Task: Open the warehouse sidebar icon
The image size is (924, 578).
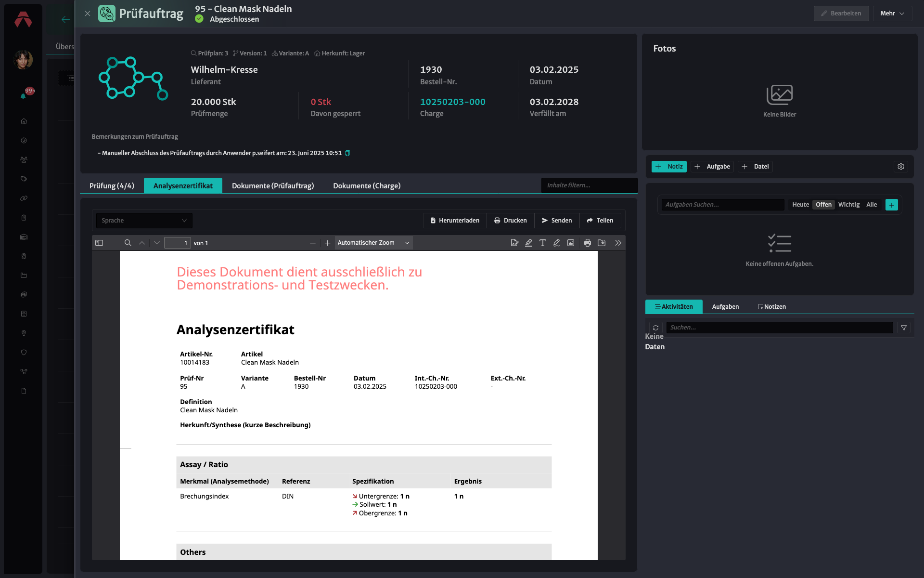Action: tap(24, 237)
